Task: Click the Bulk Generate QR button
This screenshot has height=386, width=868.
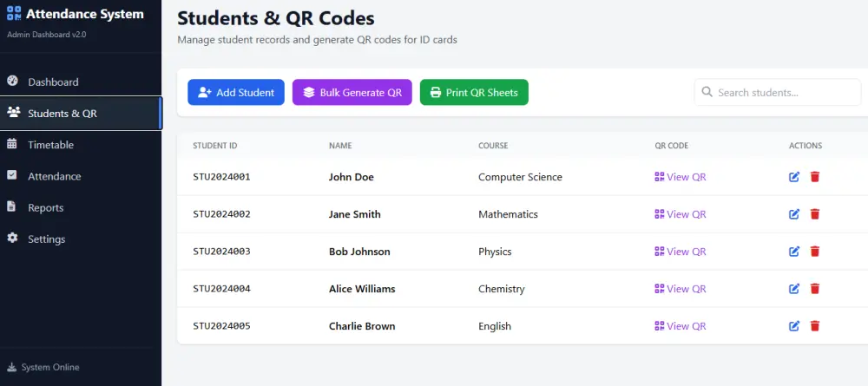Action: pos(352,92)
